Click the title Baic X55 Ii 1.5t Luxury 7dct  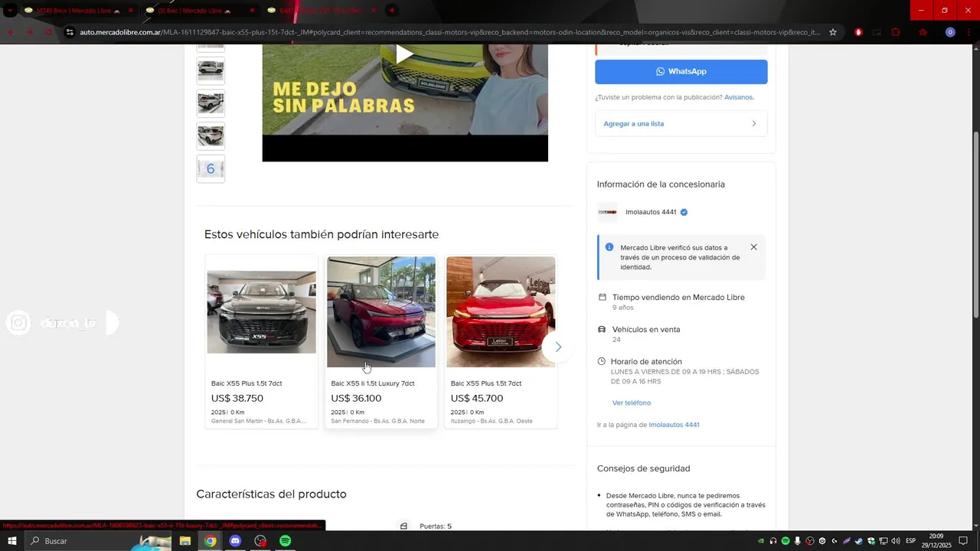point(373,383)
